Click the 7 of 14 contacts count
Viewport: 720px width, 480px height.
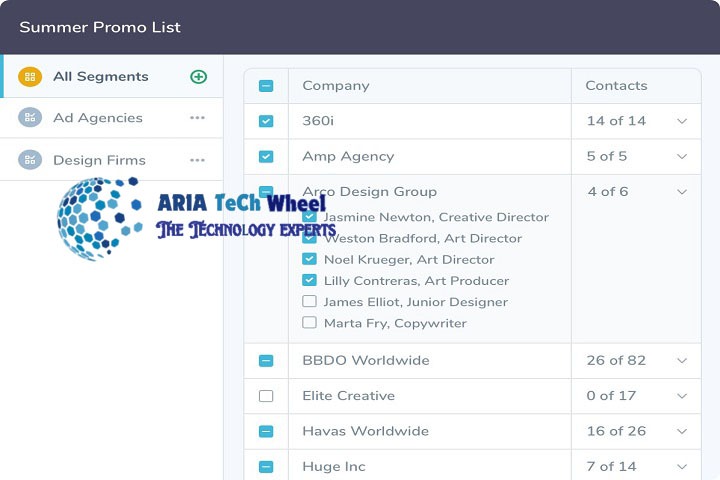pos(611,466)
